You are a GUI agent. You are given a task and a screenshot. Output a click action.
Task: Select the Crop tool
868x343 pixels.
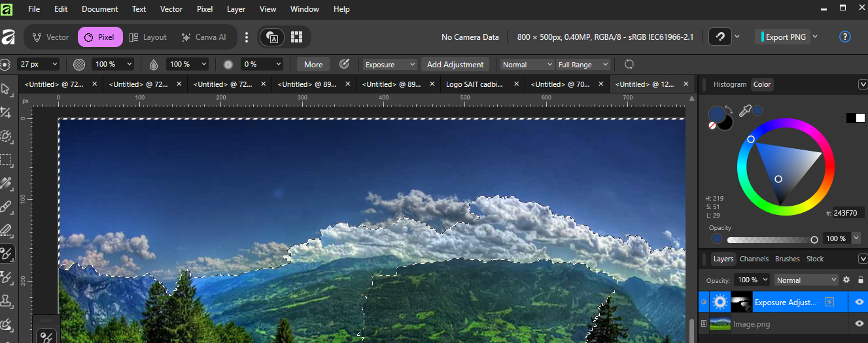[x=7, y=113]
